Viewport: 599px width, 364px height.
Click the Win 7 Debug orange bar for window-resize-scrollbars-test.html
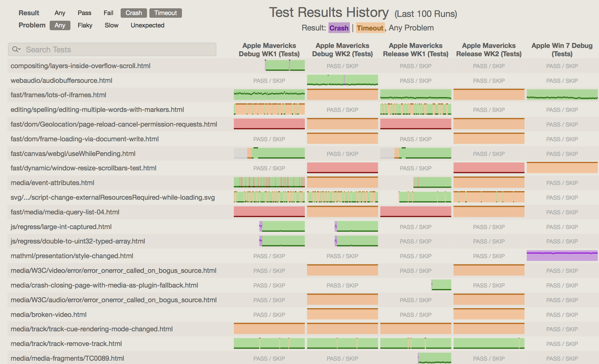[x=562, y=168]
